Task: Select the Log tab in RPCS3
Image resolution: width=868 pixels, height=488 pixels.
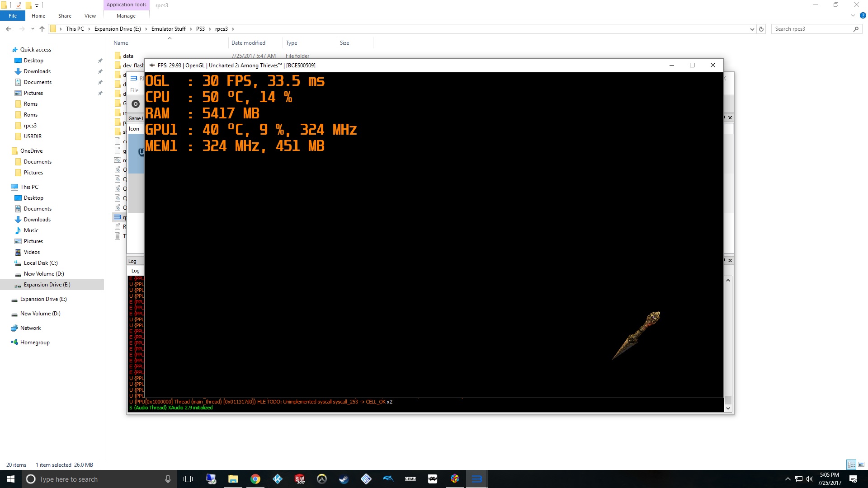Action: coord(135,271)
